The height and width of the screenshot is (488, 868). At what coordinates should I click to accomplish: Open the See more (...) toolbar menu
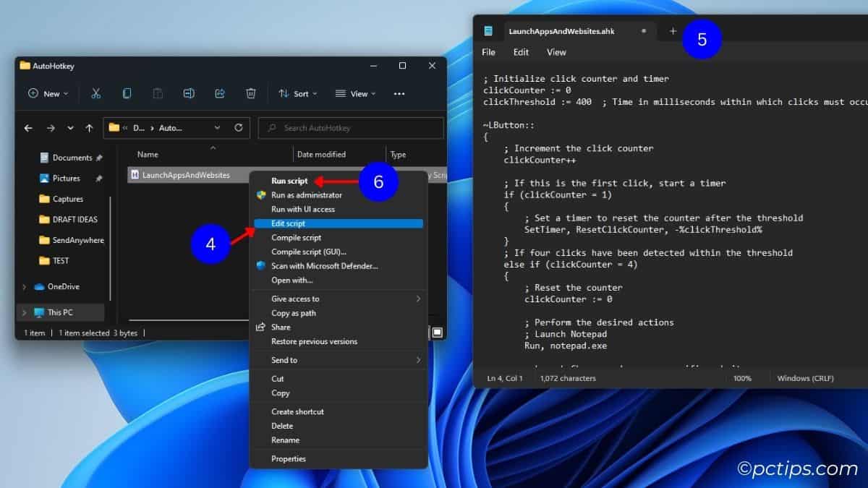399,94
